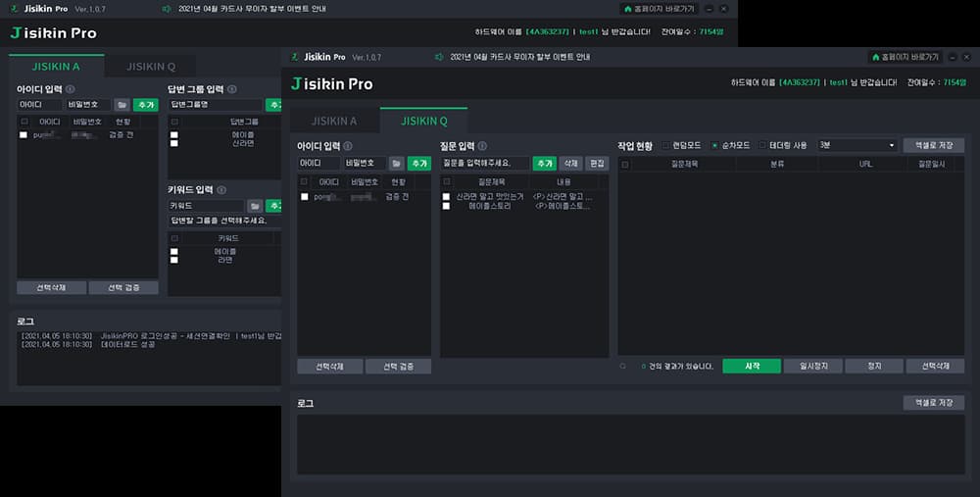Select 순차모드 radio option

click(x=715, y=146)
